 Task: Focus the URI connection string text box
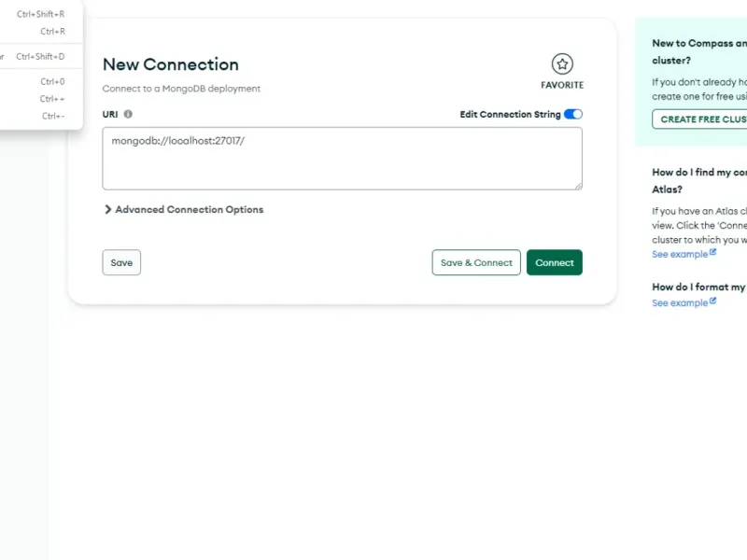point(342,159)
